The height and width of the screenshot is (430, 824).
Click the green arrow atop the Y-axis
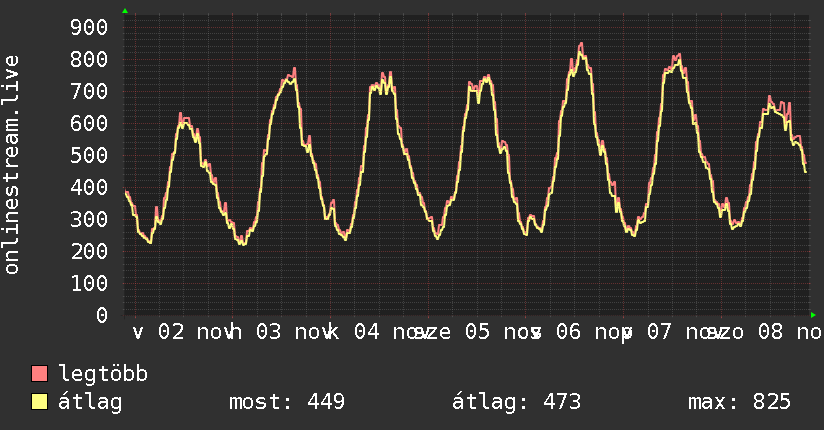pyautogui.click(x=124, y=11)
